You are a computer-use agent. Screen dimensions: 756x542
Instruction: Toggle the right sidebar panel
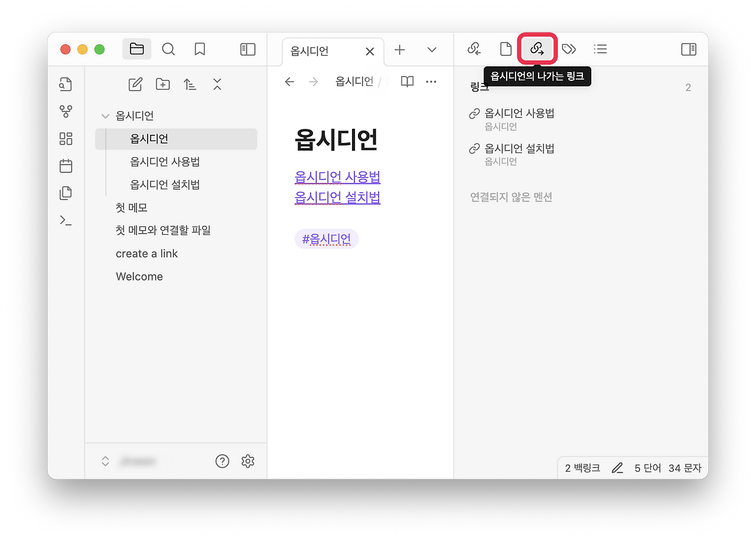[689, 49]
